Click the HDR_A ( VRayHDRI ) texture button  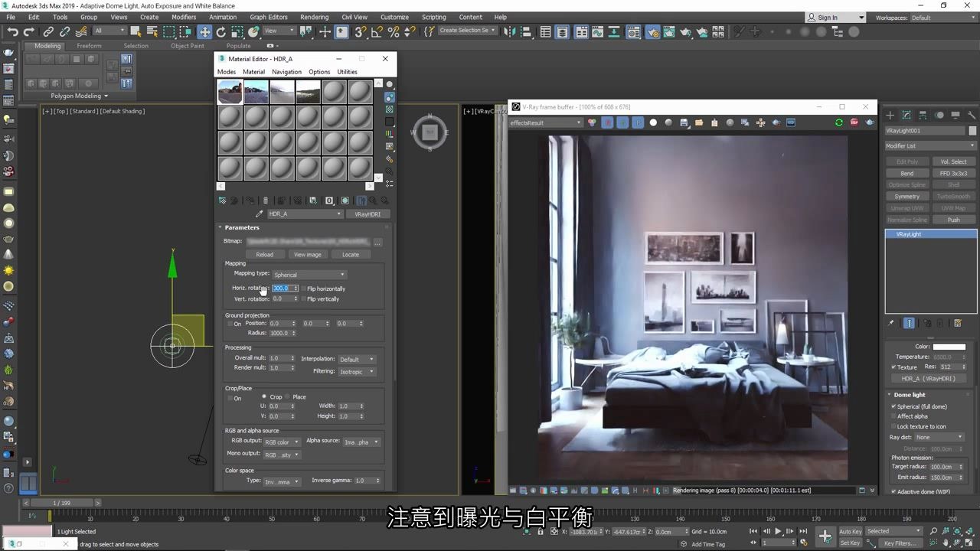coord(929,378)
